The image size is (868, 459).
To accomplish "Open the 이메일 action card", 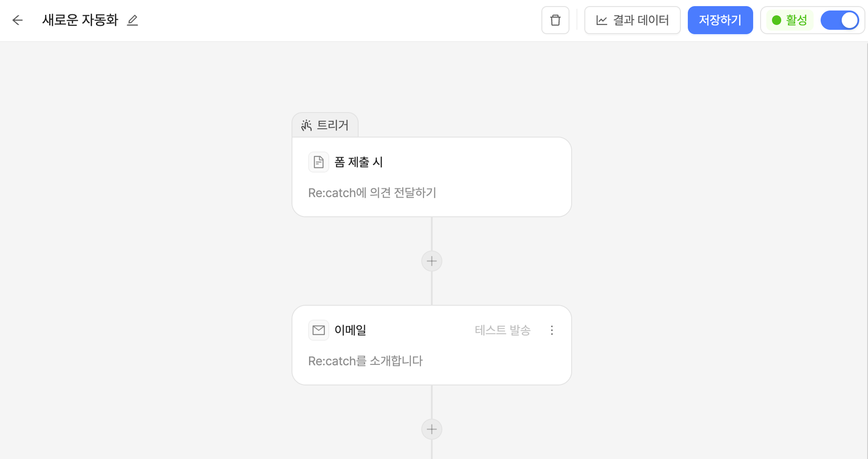I will (x=432, y=345).
